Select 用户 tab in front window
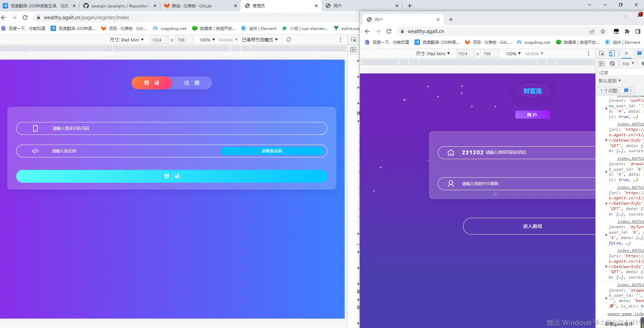 pyautogui.click(x=402, y=20)
